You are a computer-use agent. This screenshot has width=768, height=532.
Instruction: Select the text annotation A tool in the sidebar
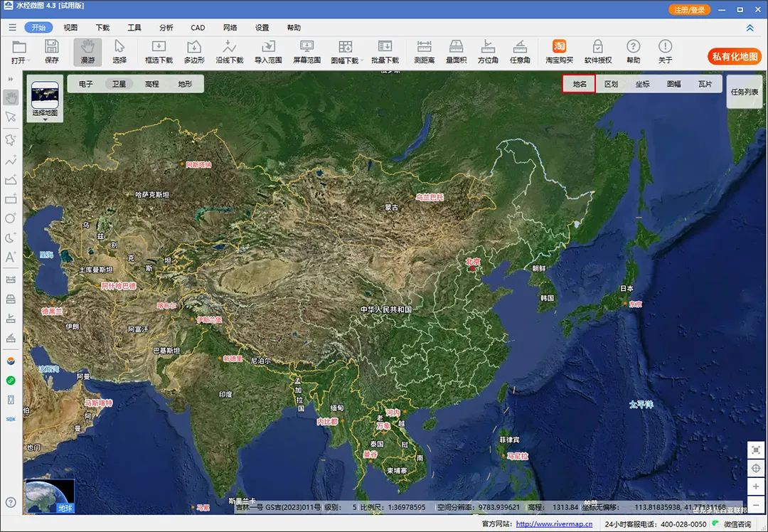[x=11, y=257]
